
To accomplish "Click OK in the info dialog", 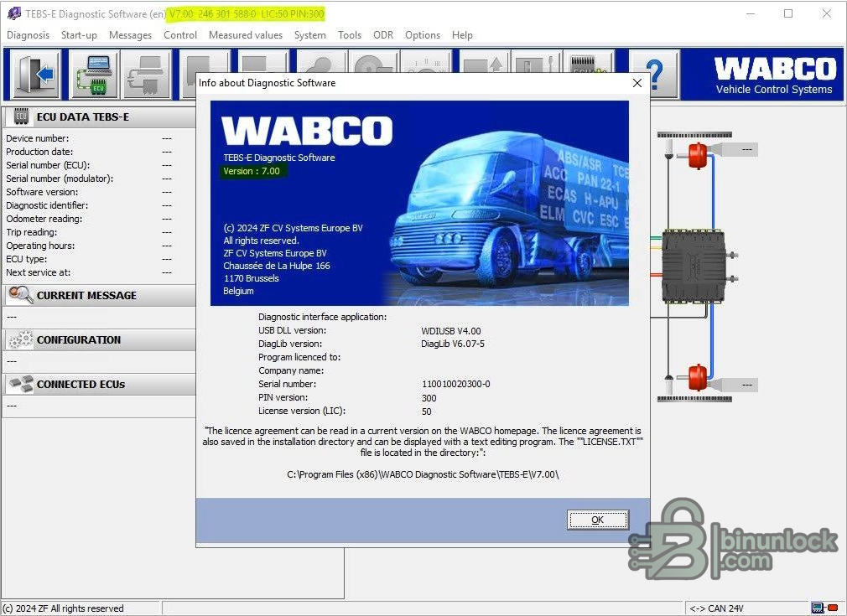I will tap(597, 520).
